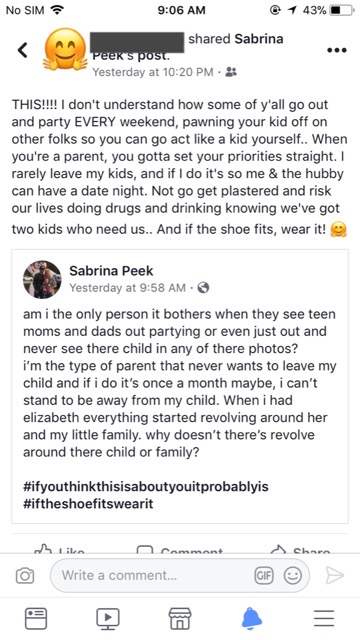The height and width of the screenshot is (640, 360).
Task: Open Sabrina Peek's profile picture
Action: coord(42,280)
